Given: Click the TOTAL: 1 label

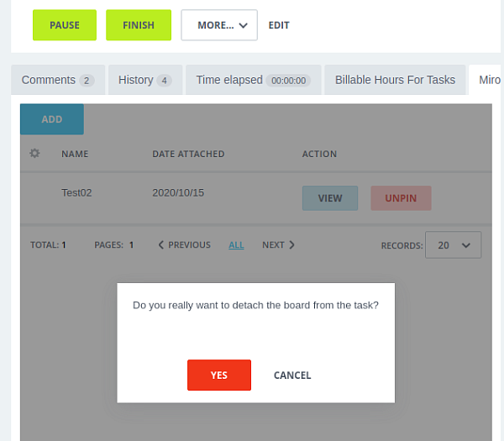Looking at the screenshot, I should tap(48, 245).
